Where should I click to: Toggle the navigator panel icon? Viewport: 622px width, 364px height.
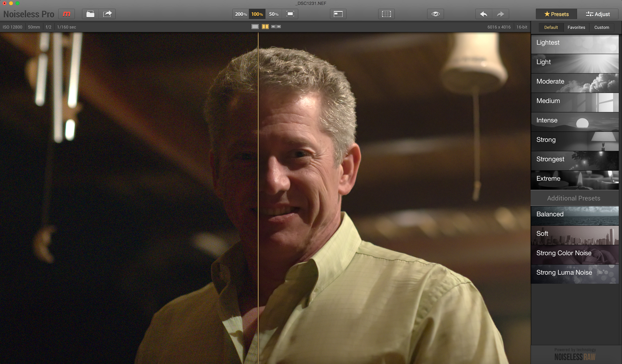(x=338, y=14)
